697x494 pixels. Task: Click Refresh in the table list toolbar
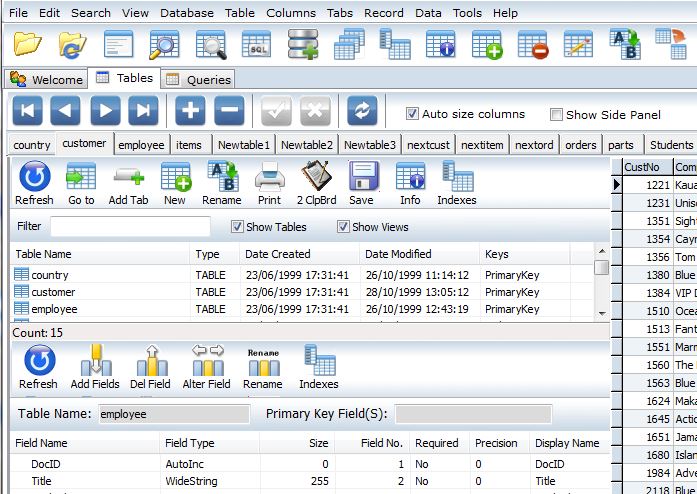(34, 184)
